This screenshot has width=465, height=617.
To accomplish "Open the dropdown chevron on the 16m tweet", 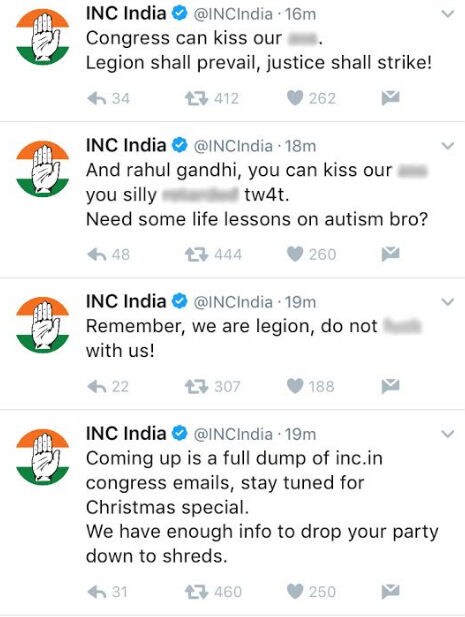I will coord(448,14).
